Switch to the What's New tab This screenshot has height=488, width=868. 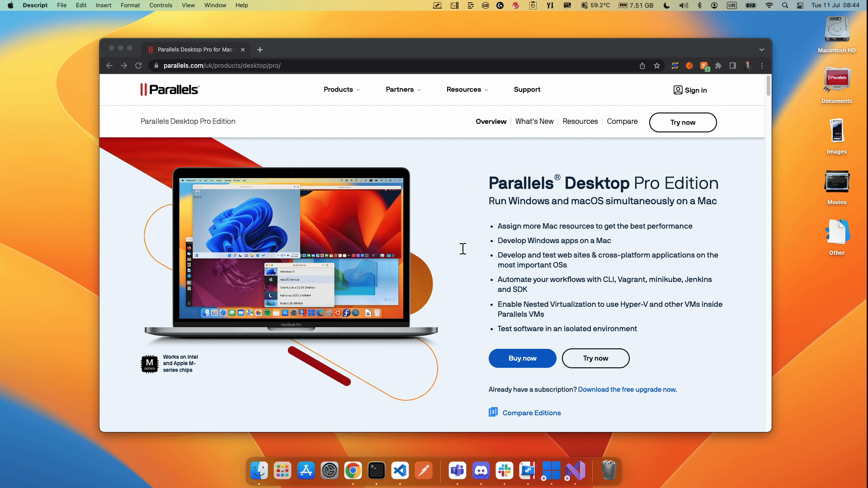[x=534, y=121]
